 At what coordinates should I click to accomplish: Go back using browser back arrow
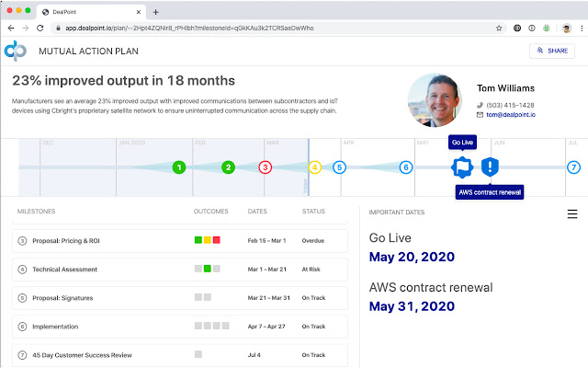tap(11, 29)
